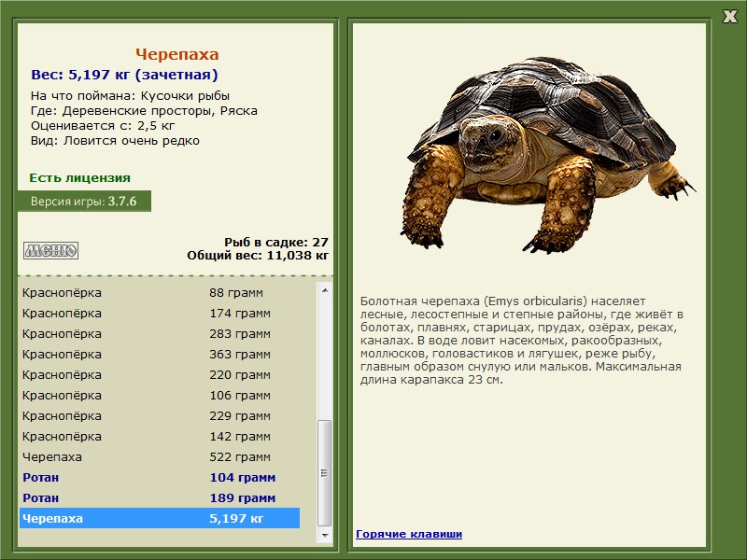Image resolution: width=747 pixels, height=560 pixels.
Task: Select Краснопёрка 220 грамм entry
Action: coord(160,375)
